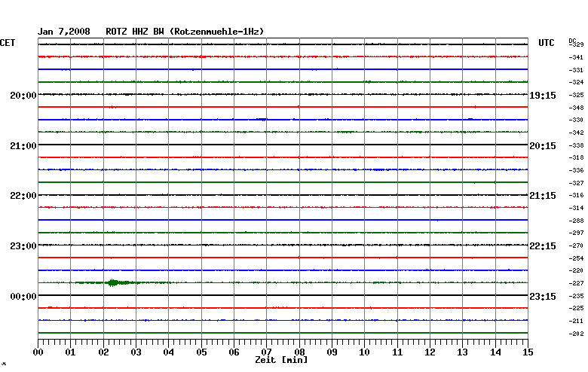The image size is (588, 372).
Task: Click minute tick label 07 on axis
Action: [x=267, y=352]
